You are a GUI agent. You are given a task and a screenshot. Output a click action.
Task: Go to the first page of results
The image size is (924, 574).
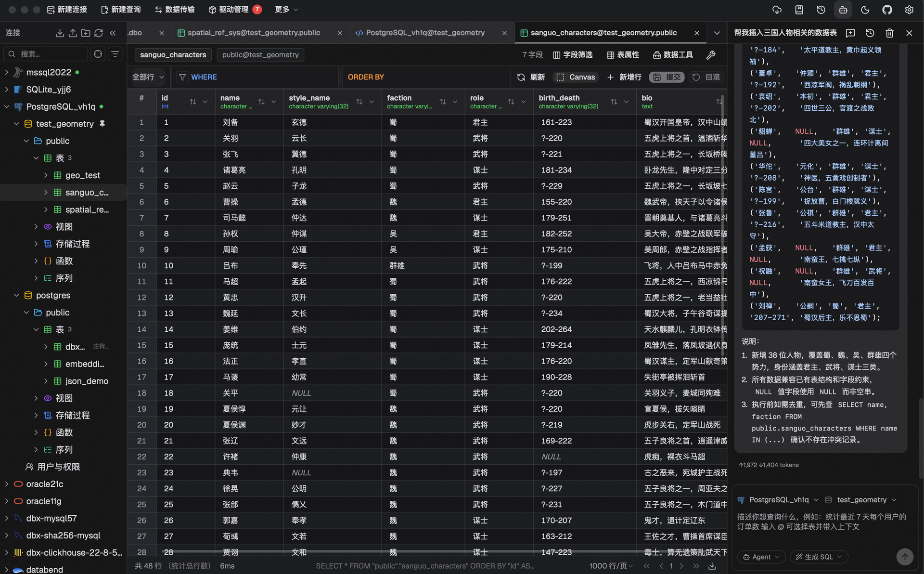point(647,566)
